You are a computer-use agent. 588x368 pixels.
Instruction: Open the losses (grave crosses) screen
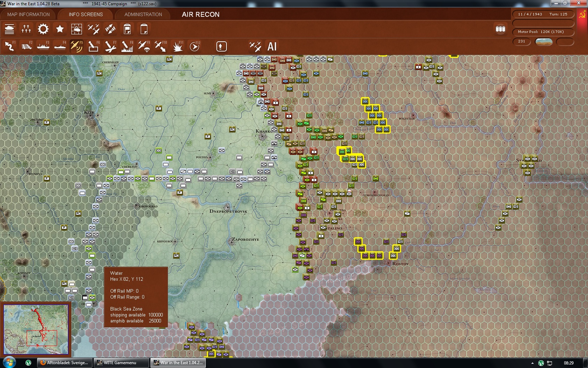(x=26, y=29)
